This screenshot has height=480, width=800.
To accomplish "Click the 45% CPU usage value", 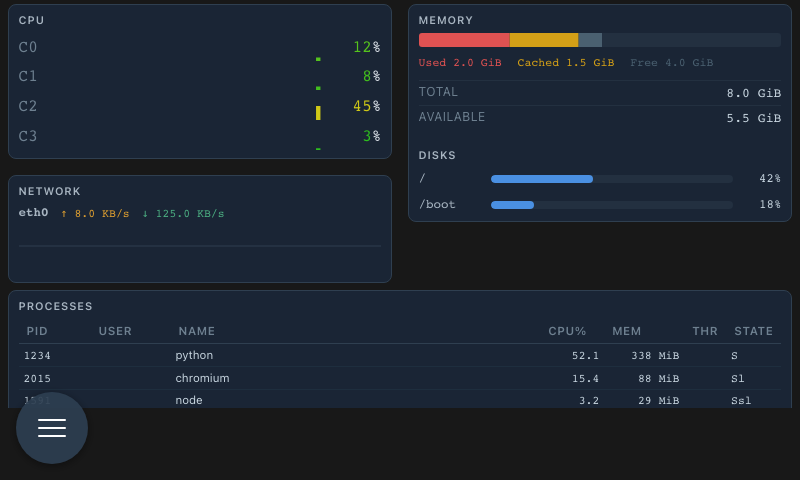I will 367,106.
